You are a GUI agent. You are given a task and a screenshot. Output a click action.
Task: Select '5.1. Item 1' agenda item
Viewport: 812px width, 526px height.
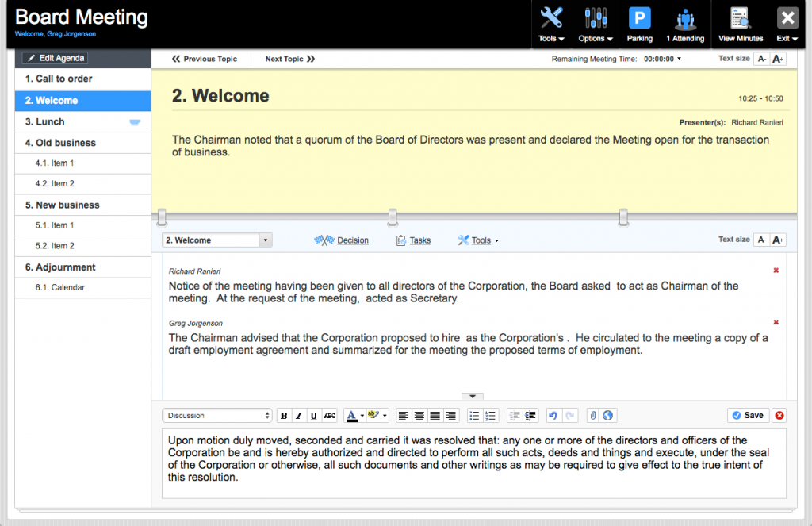point(82,225)
